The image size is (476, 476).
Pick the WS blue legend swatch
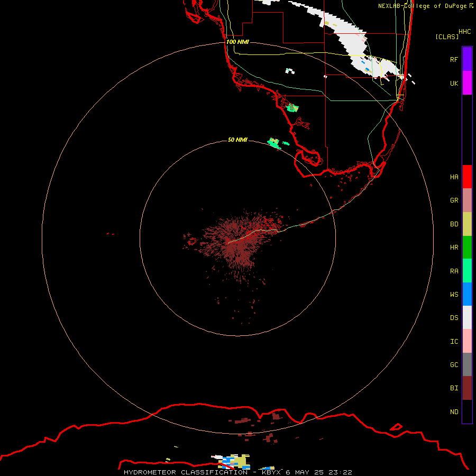[467, 294]
